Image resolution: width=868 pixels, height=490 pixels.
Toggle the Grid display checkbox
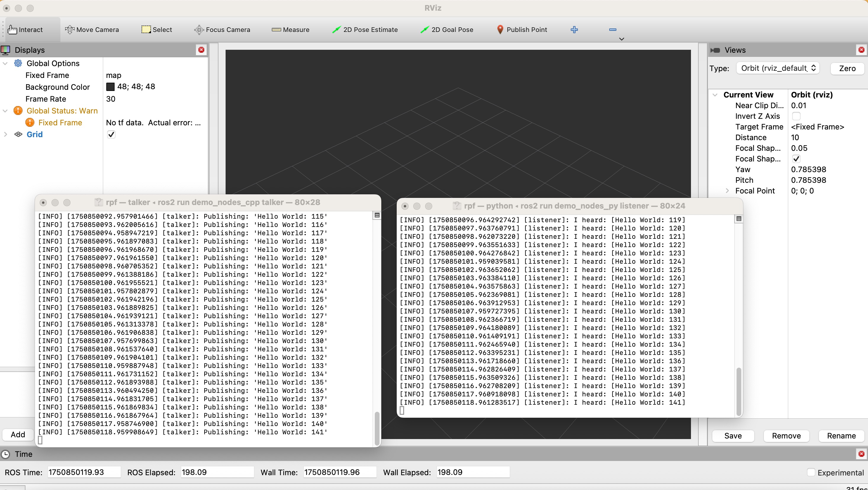[x=111, y=134]
